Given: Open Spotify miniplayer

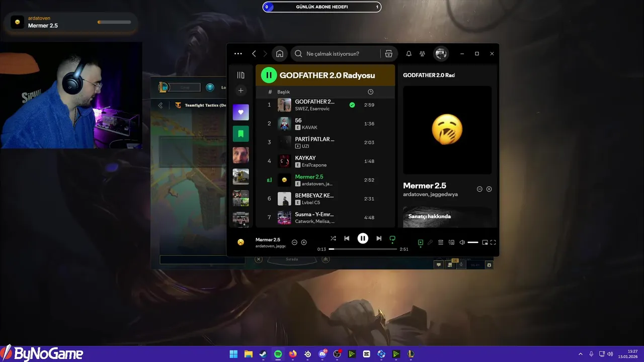Looking at the screenshot, I should (485, 242).
